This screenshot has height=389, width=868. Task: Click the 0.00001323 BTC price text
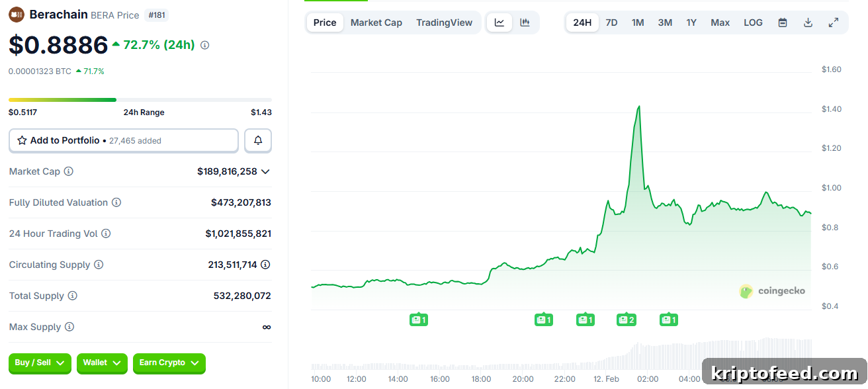point(40,71)
